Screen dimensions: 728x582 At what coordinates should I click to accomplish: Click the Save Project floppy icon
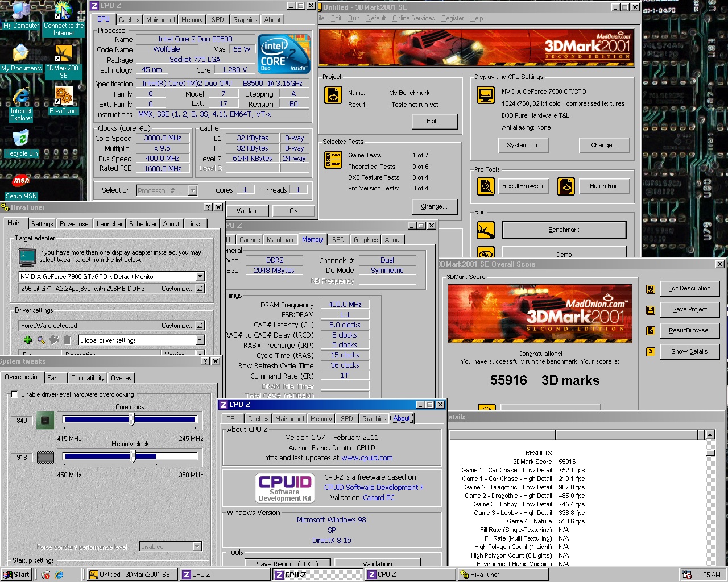(651, 310)
